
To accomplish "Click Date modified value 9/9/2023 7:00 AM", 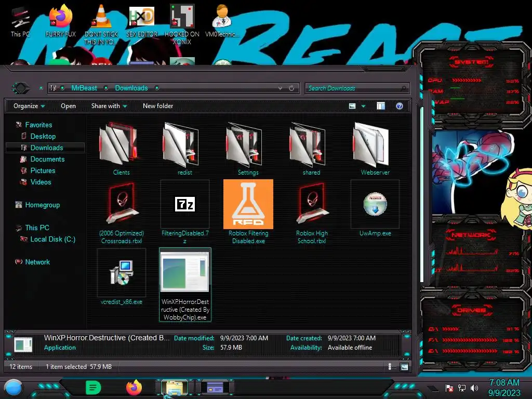I will pyautogui.click(x=244, y=338).
